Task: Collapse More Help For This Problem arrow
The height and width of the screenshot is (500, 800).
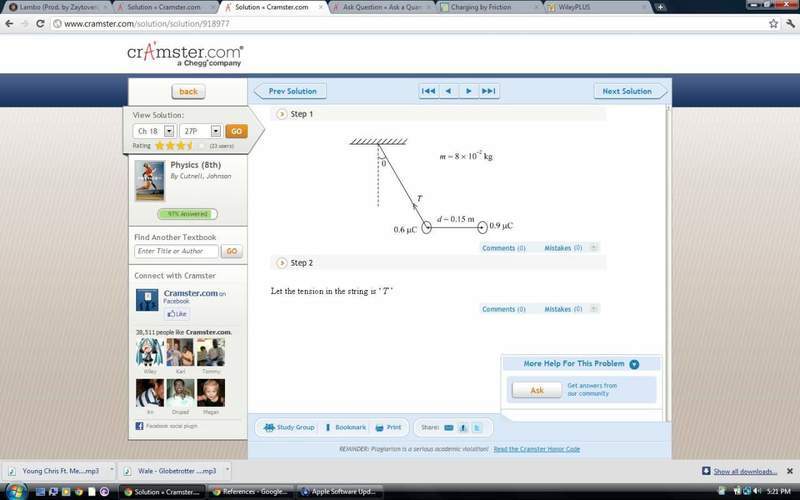Action: click(x=634, y=364)
